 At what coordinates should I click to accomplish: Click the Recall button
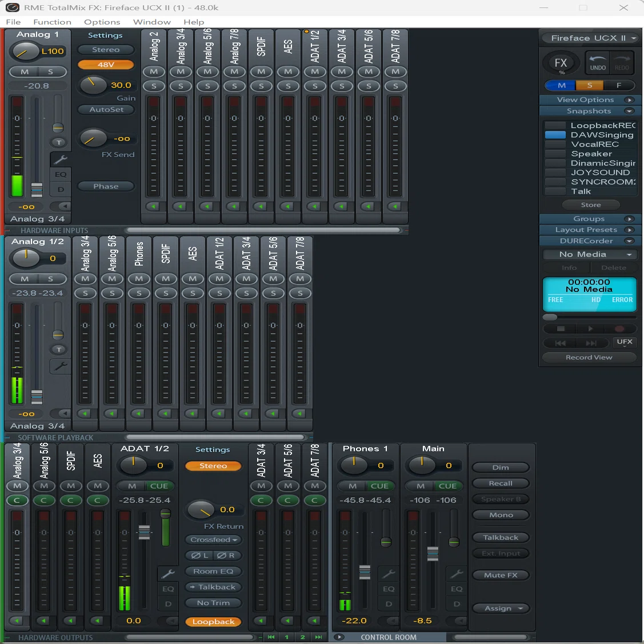tap(501, 483)
